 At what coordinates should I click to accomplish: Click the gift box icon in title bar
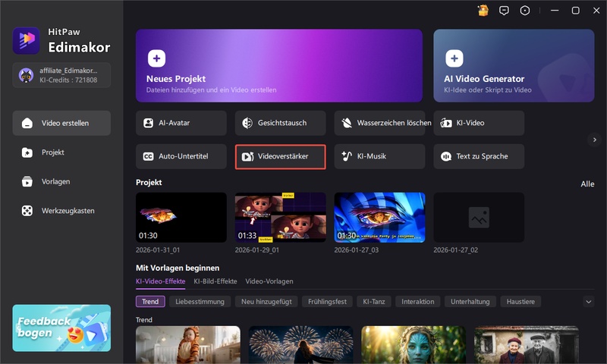click(x=483, y=11)
